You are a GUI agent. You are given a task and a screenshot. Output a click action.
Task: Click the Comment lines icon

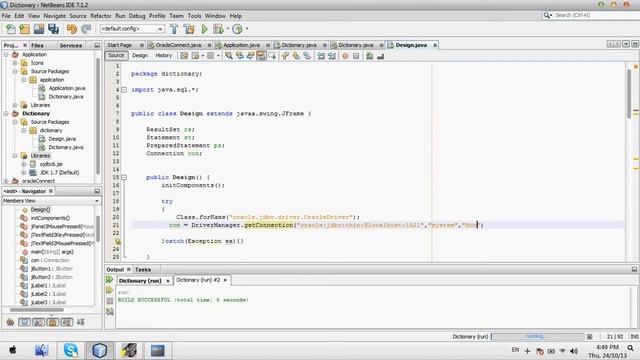click(x=370, y=56)
